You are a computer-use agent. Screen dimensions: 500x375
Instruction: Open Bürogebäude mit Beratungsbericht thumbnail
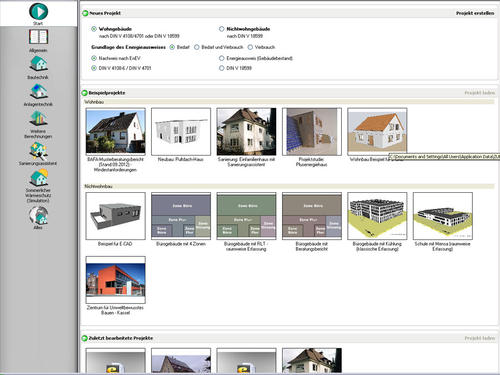(x=312, y=216)
